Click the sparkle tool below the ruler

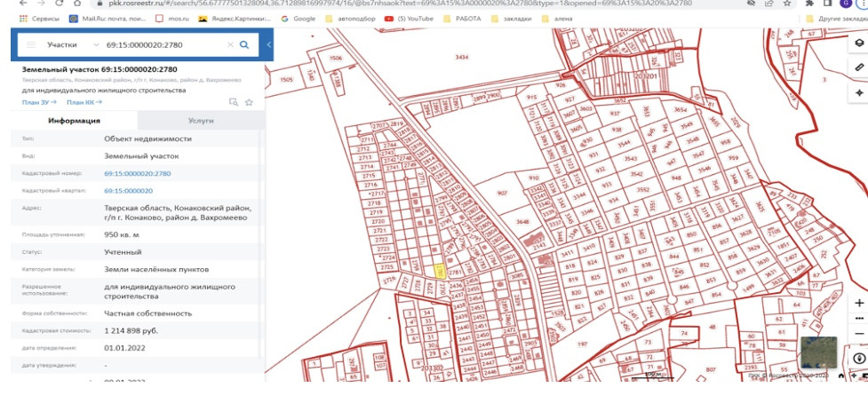point(858,92)
